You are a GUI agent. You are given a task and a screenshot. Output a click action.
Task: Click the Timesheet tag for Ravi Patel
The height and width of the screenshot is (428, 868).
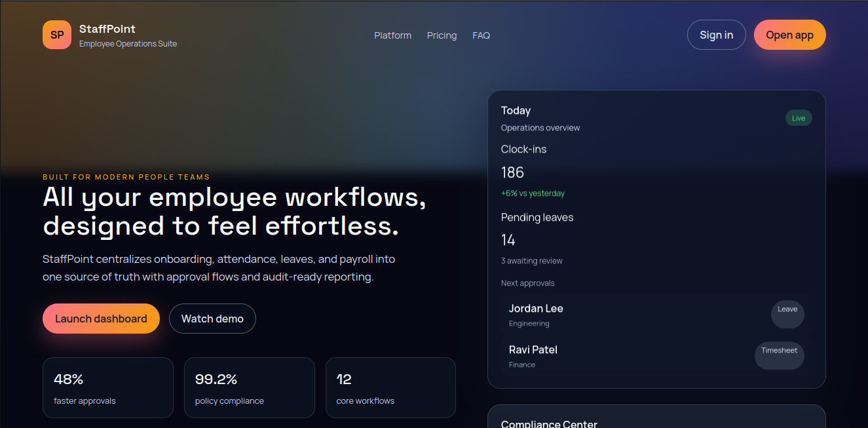tap(779, 355)
